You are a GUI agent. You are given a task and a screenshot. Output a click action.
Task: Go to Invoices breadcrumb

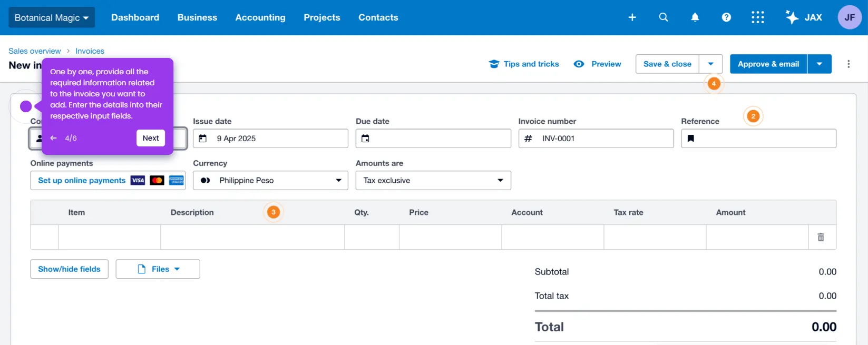click(x=90, y=51)
